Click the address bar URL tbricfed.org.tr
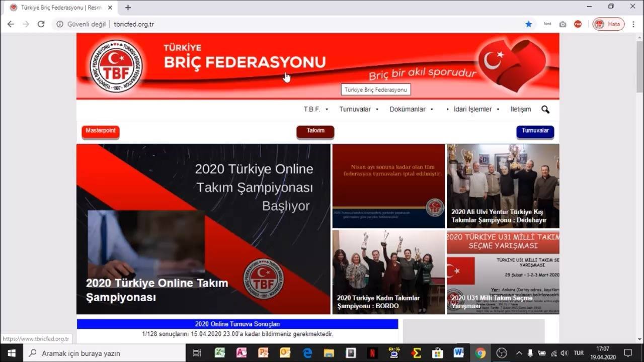This screenshot has width=644, height=362. (134, 24)
